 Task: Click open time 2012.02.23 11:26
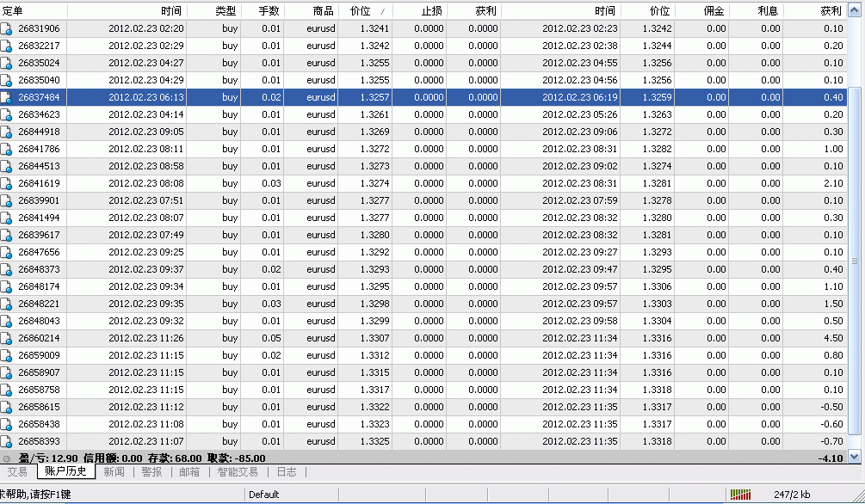[x=146, y=339]
